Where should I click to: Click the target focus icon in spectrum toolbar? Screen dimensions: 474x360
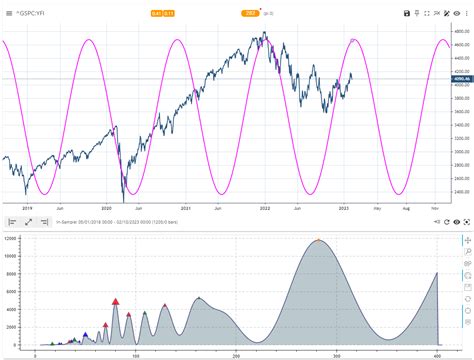(x=467, y=222)
